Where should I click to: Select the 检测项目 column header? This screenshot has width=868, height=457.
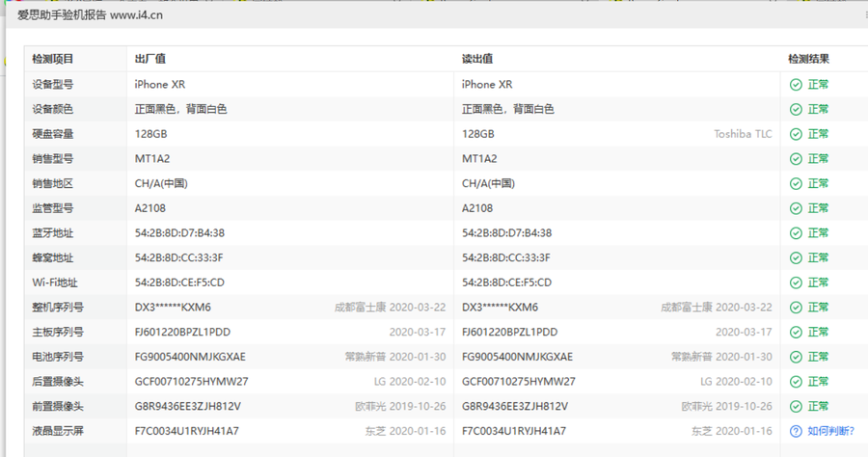click(x=53, y=59)
